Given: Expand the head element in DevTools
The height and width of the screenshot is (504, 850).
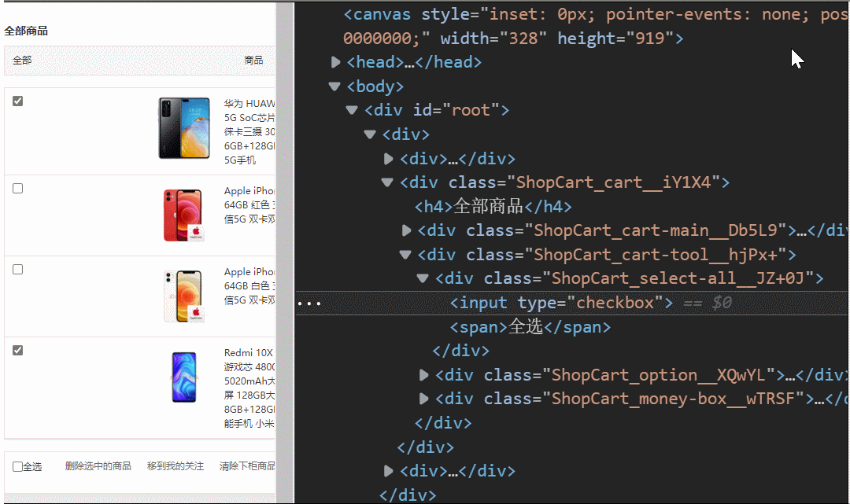Looking at the screenshot, I should tap(335, 61).
